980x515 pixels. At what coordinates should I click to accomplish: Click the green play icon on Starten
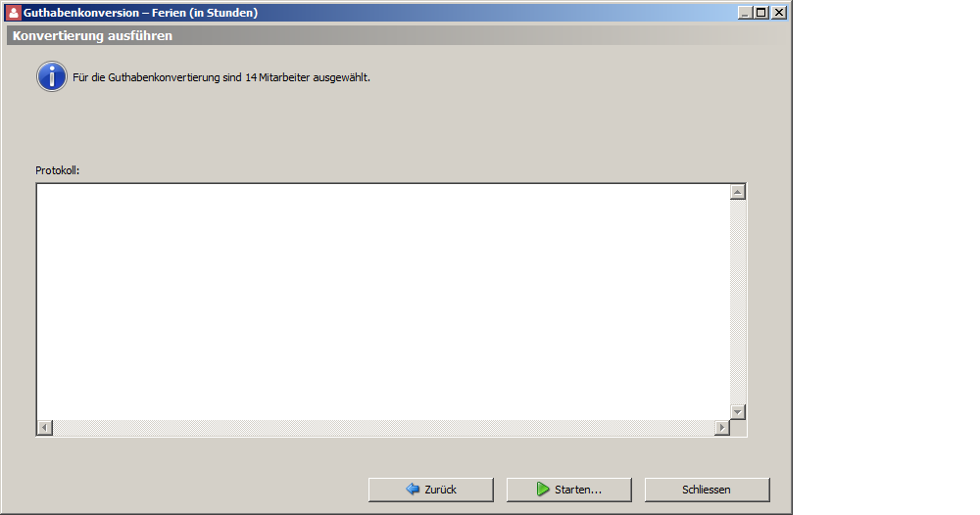tap(543, 490)
